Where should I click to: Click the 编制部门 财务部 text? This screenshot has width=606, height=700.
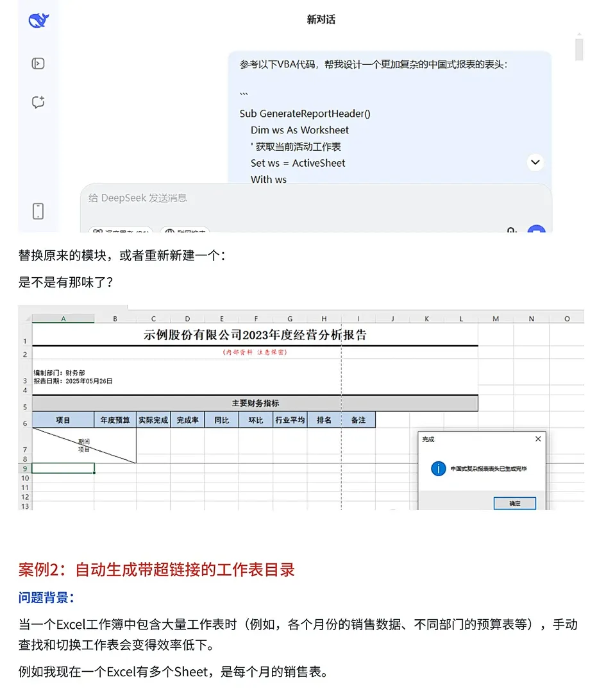pyautogui.click(x=59, y=373)
